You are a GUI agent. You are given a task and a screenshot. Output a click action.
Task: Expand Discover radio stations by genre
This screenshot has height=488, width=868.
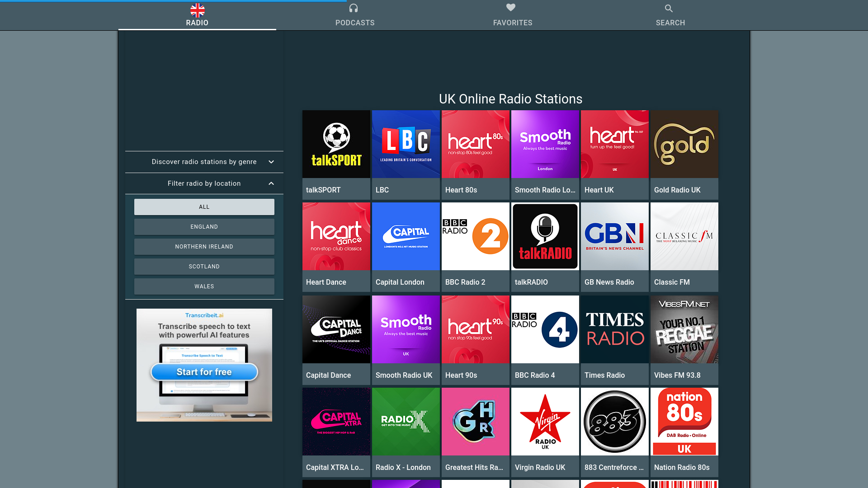(204, 162)
